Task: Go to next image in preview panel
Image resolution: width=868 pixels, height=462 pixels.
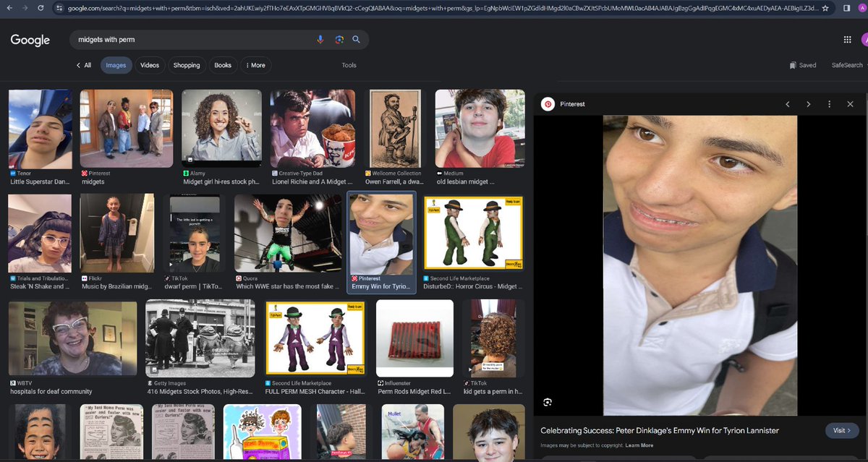Action: [x=809, y=104]
